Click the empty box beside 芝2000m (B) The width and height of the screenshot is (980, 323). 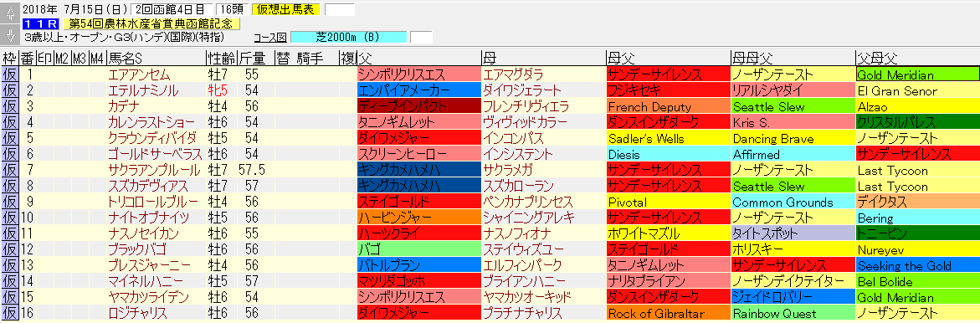point(421,38)
